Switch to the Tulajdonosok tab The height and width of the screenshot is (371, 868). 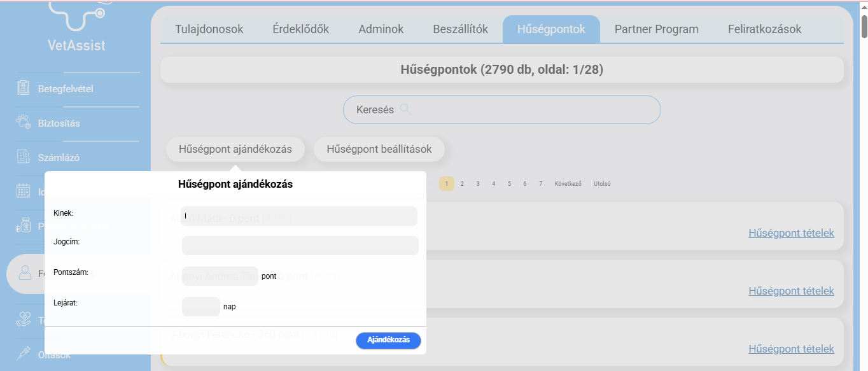pyautogui.click(x=209, y=29)
